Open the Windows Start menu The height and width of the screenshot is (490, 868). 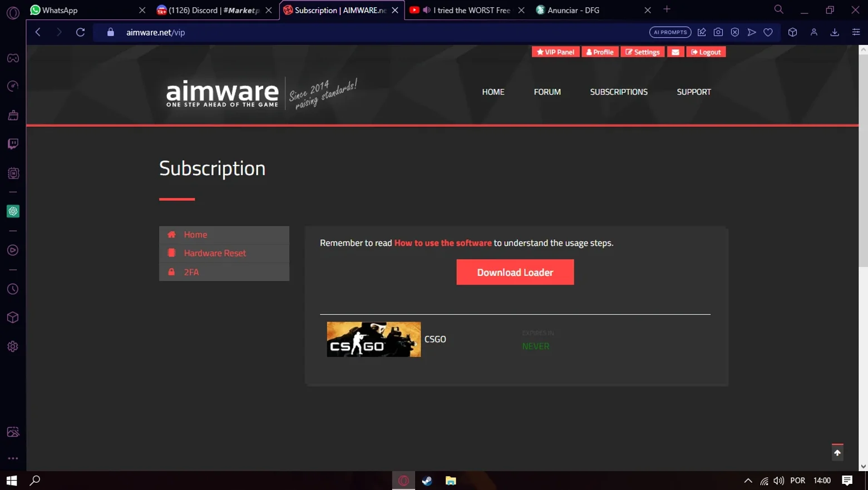[x=12, y=481]
